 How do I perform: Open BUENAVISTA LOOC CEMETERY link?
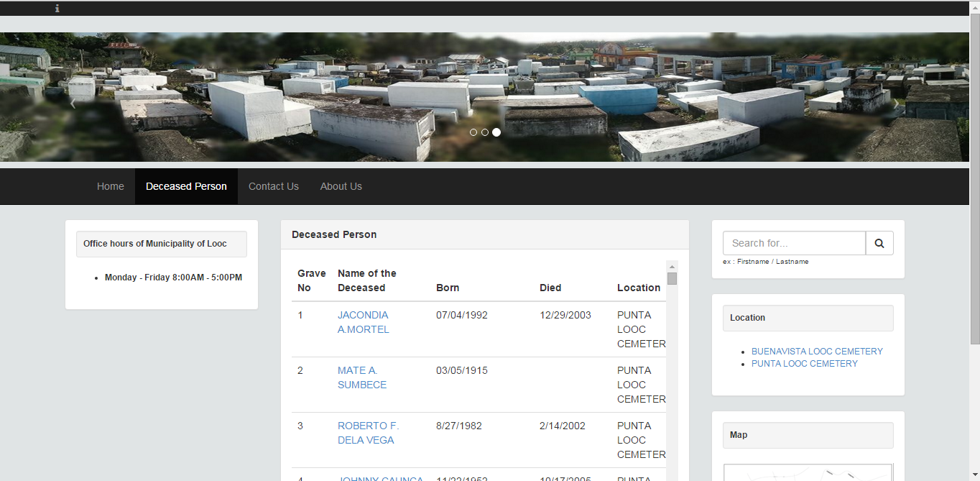[817, 352]
